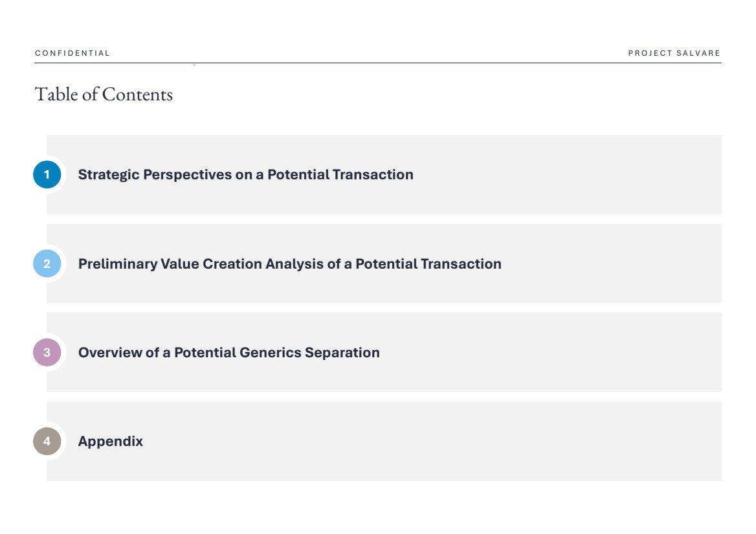Click the gray number 4 circle
The height and width of the screenshot is (534, 756).
click(x=47, y=441)
